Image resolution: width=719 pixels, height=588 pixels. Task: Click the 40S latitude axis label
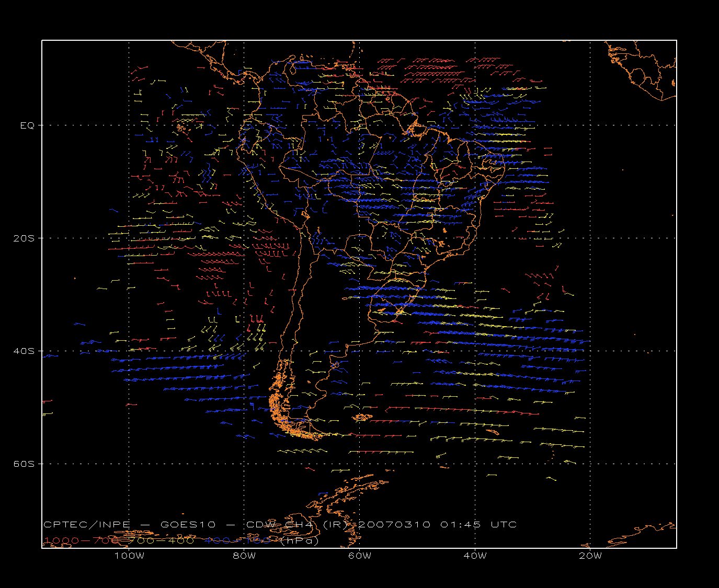click(24, 351)
